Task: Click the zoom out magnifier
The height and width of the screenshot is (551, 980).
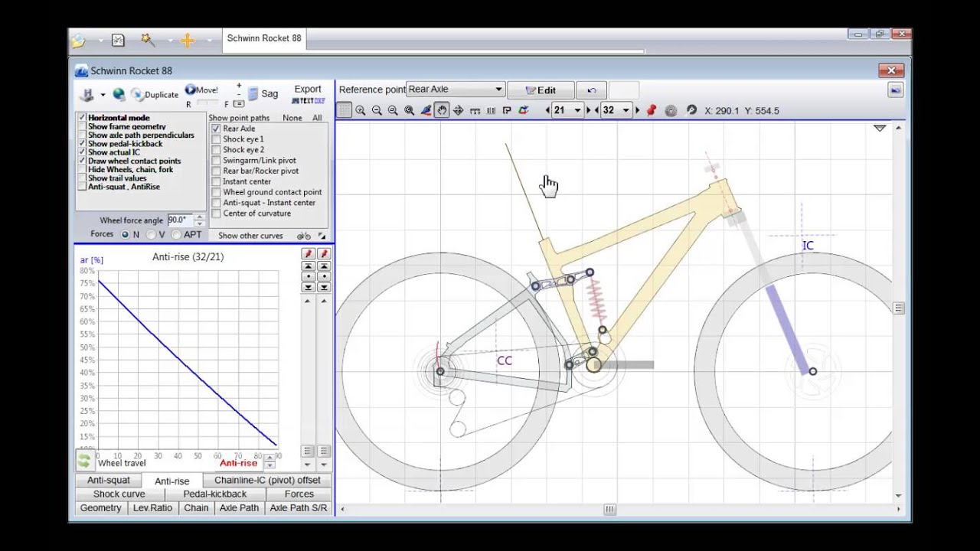Action: click(x=377, y=110)
